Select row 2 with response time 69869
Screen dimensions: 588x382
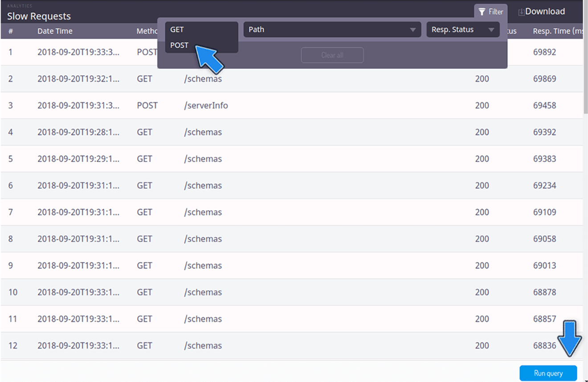click(291, 79)
